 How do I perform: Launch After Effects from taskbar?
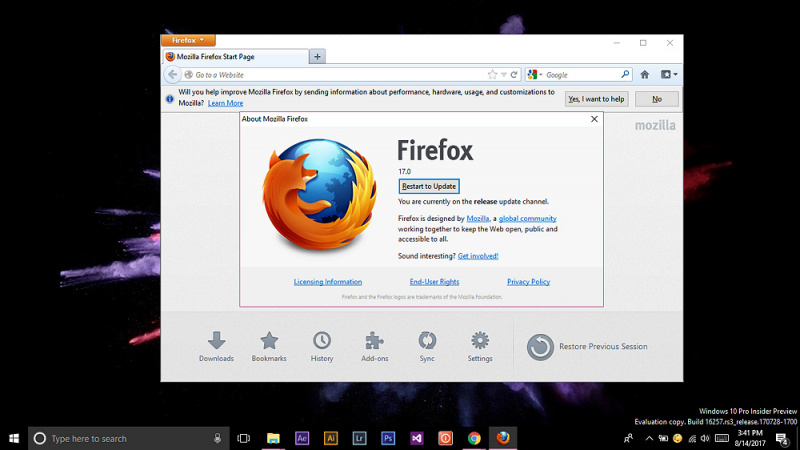pos(302,438)
